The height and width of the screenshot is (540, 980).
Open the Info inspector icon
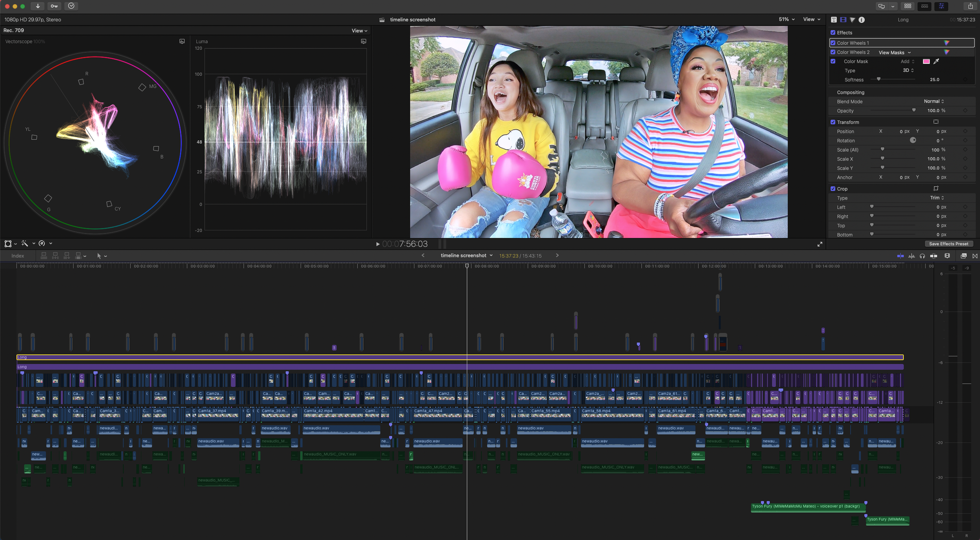[862, 20]
